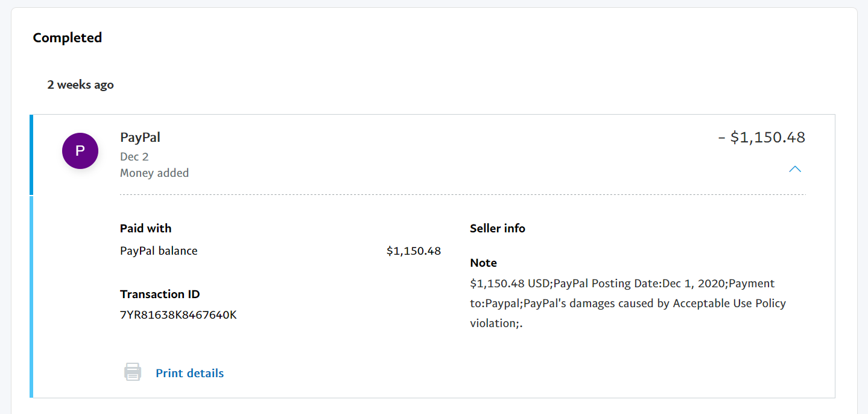Click the Transaction ID label
The width and height of the screenshot is (868, 414).
[160, 295]
